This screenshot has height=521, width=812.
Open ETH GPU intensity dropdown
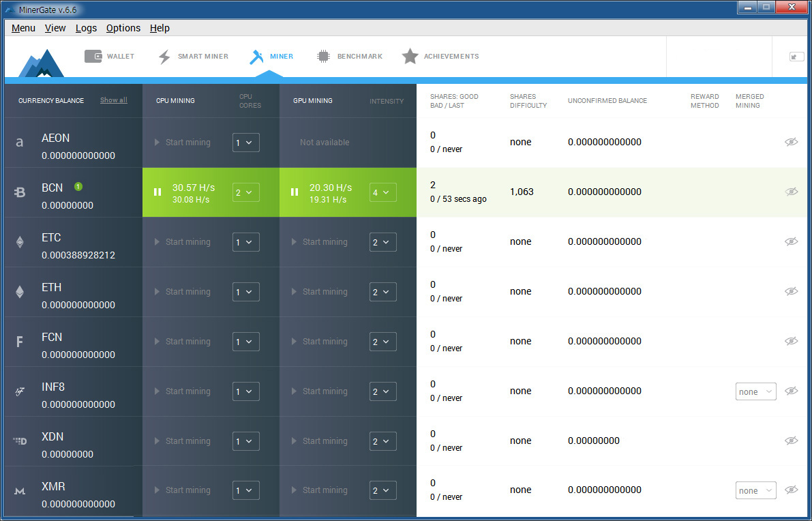coord(382,292)
